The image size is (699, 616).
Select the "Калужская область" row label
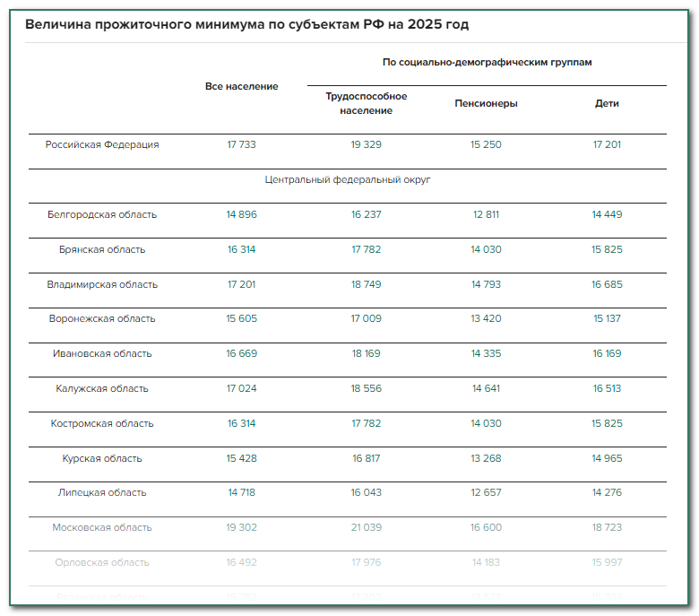tap(102, 388)
